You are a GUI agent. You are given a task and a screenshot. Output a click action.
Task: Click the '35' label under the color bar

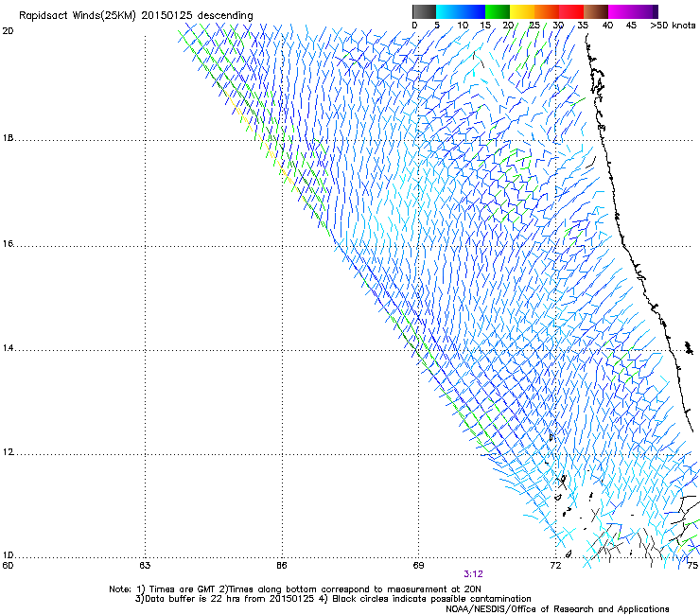click(x=583, y=26)
